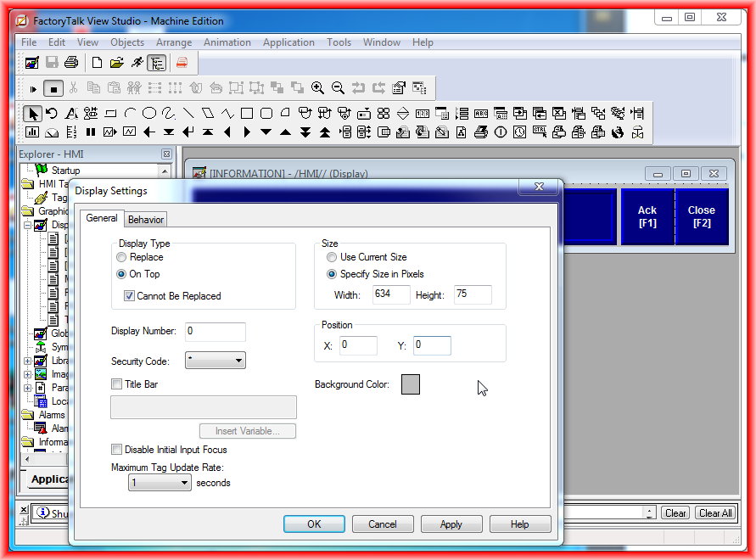Enable the Title Bar checkbox
The image size is (756, 560).
117,384
